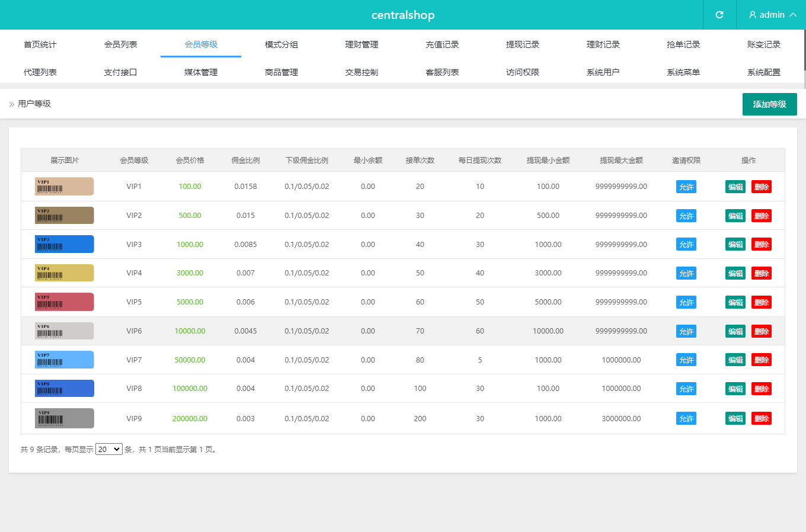Open the 充值记录 tab

point(442,44)
